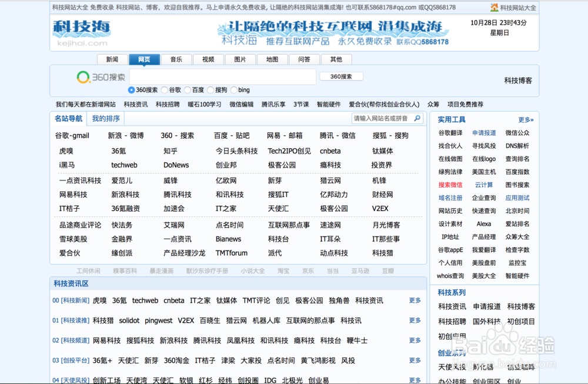The width and height of the screenshot is (588, 384).
Task: Open 更多 for row 01 科技读推
Action: pos(415,320)
